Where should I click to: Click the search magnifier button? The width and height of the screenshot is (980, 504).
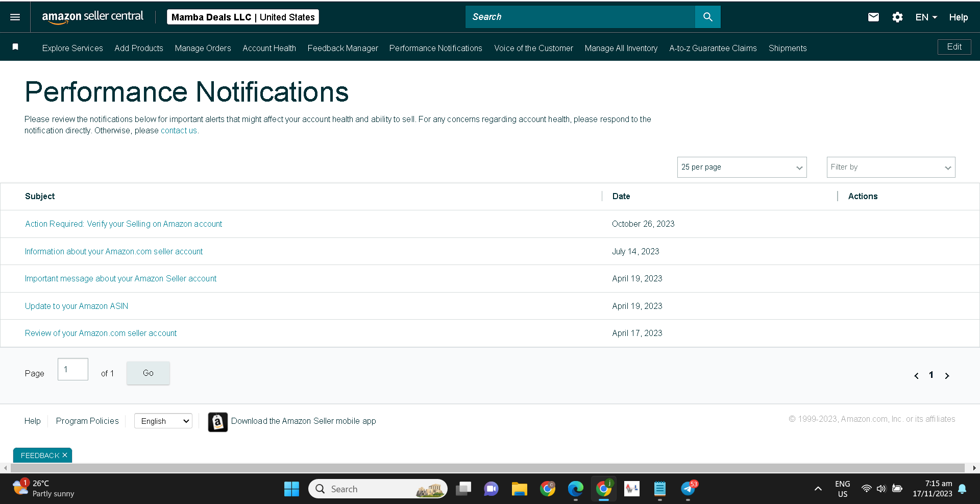(707, 17)
